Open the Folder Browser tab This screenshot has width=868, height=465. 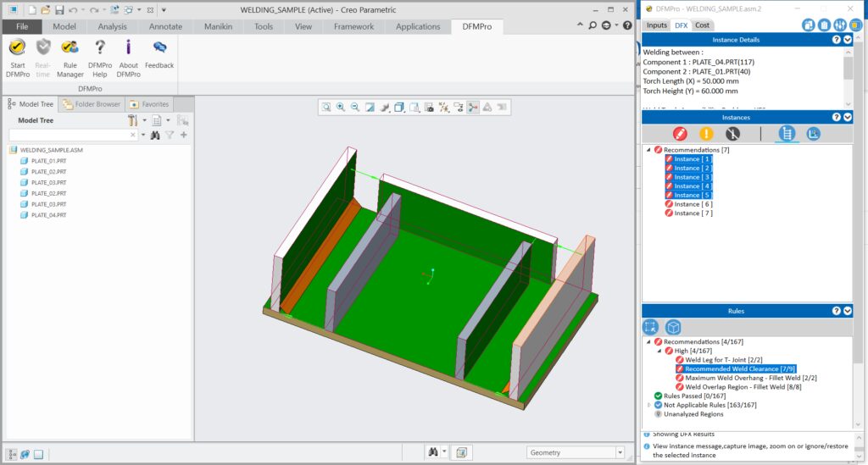pyautogui.click(x=92, y=104)
